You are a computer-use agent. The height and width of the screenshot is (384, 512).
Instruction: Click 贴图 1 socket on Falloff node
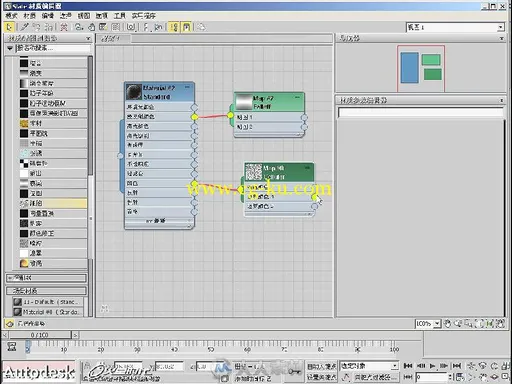tap(304, 117)
